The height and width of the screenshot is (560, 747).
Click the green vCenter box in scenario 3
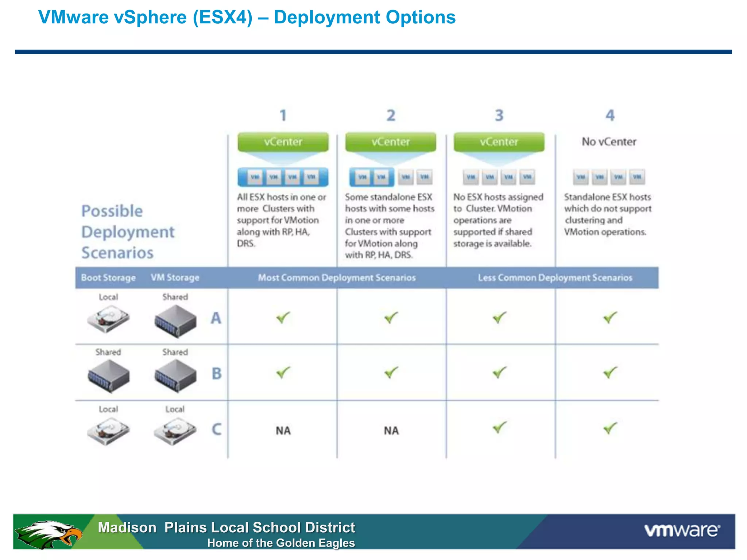point(499,142)
